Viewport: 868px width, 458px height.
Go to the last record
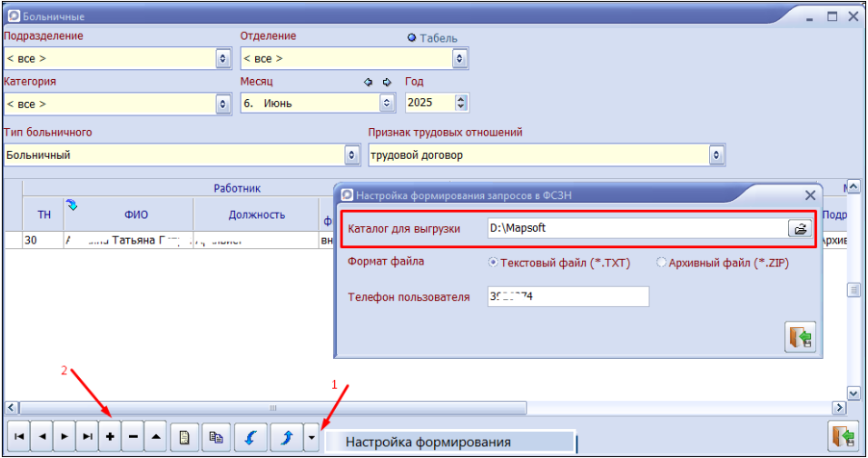tap(87, 437)
